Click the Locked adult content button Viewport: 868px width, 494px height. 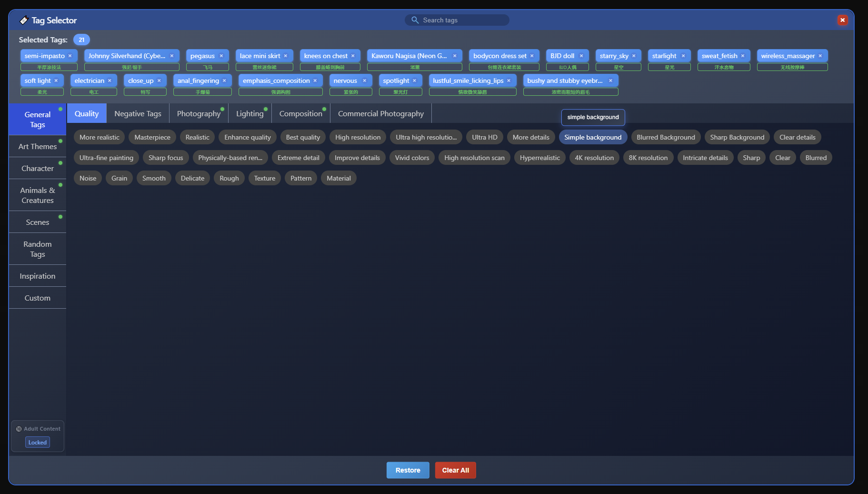38,443
